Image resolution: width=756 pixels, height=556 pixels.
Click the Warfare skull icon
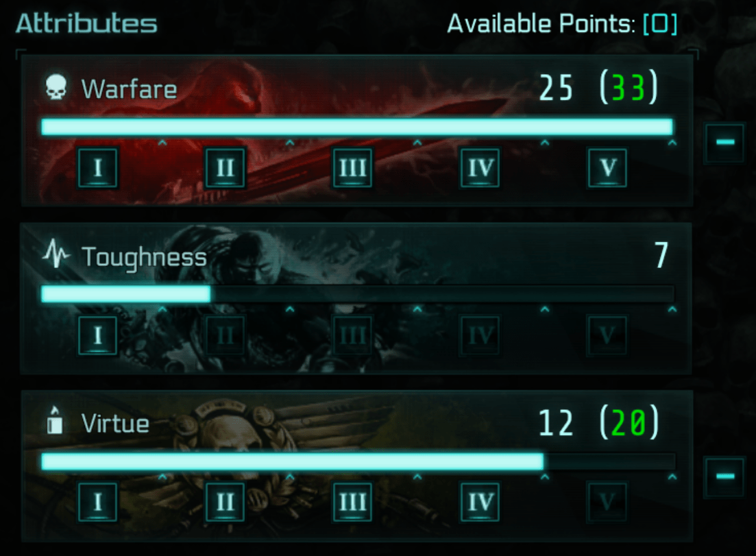56,87
